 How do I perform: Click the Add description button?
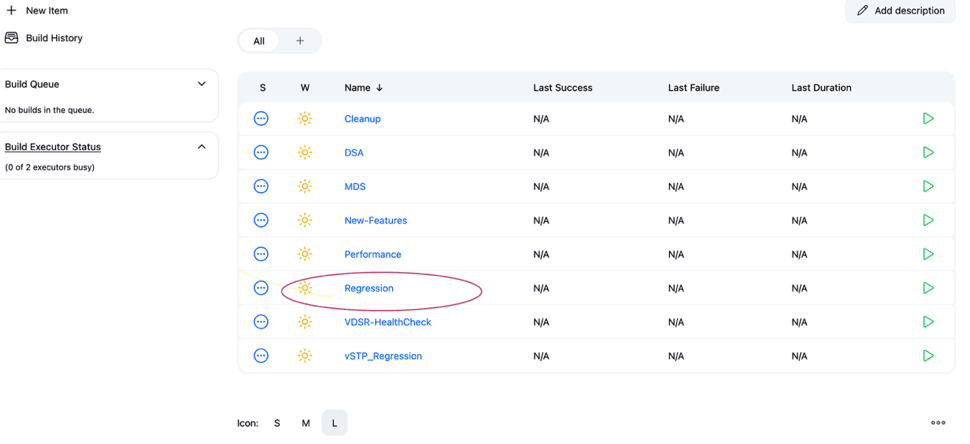900,11
